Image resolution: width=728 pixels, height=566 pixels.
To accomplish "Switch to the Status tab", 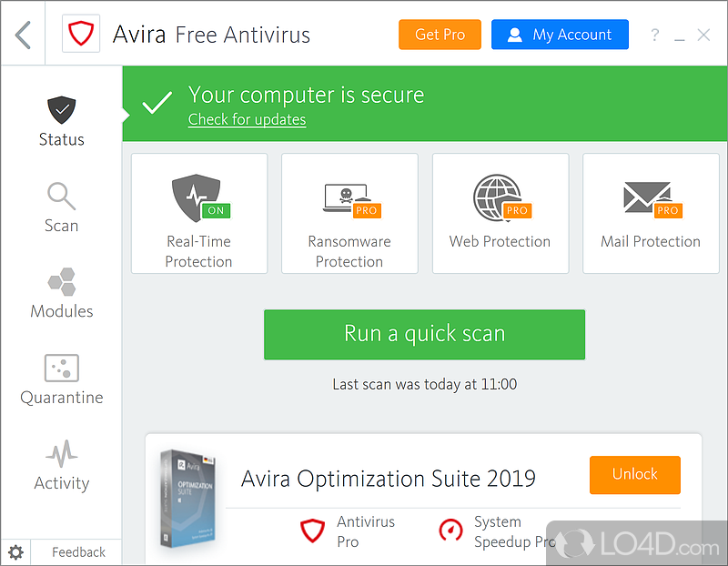I will click(x=61, y=121).
